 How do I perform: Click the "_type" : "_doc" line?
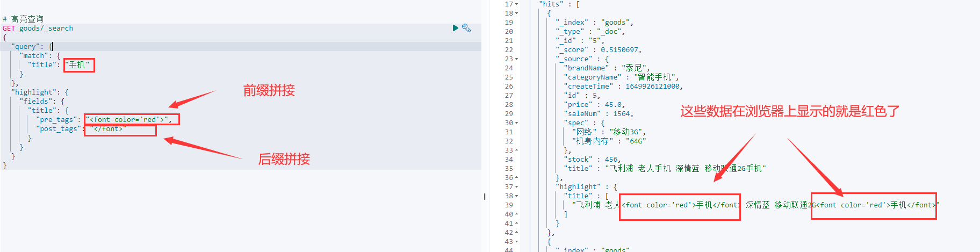click(x=590, y=32)
